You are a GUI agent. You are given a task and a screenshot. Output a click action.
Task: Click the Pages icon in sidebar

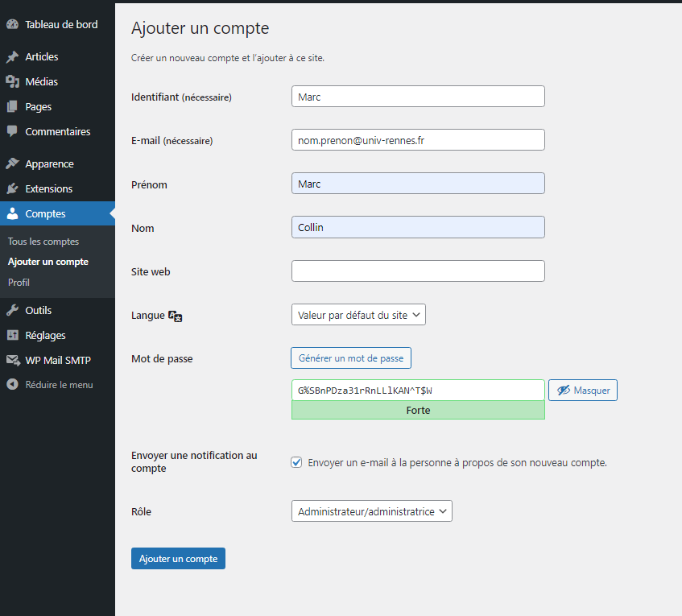[12, 107]
